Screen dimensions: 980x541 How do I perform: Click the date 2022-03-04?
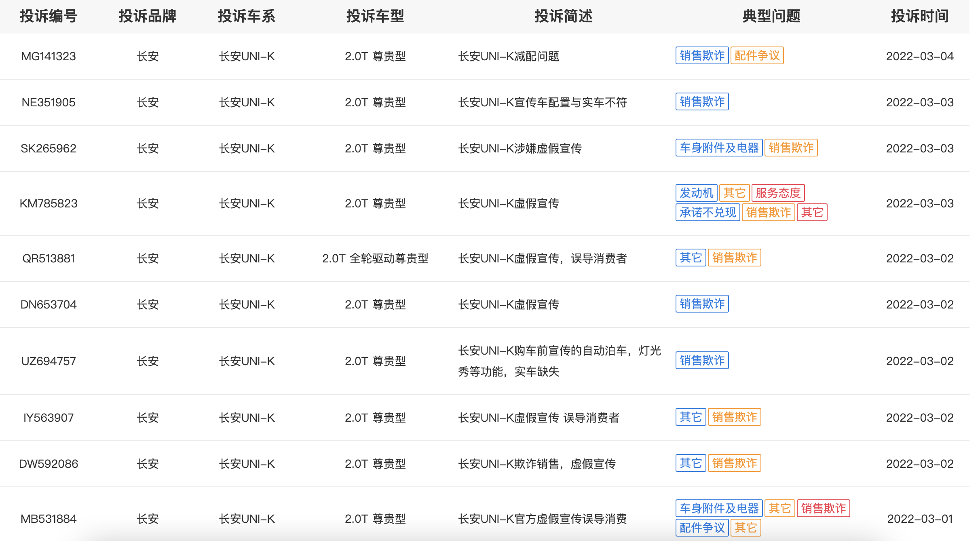coord(920,56)
